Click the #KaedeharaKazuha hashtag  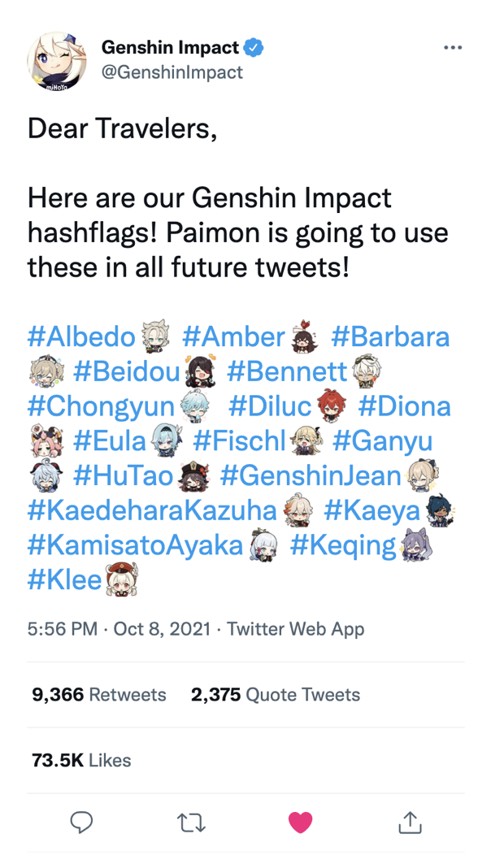(152, 510)
